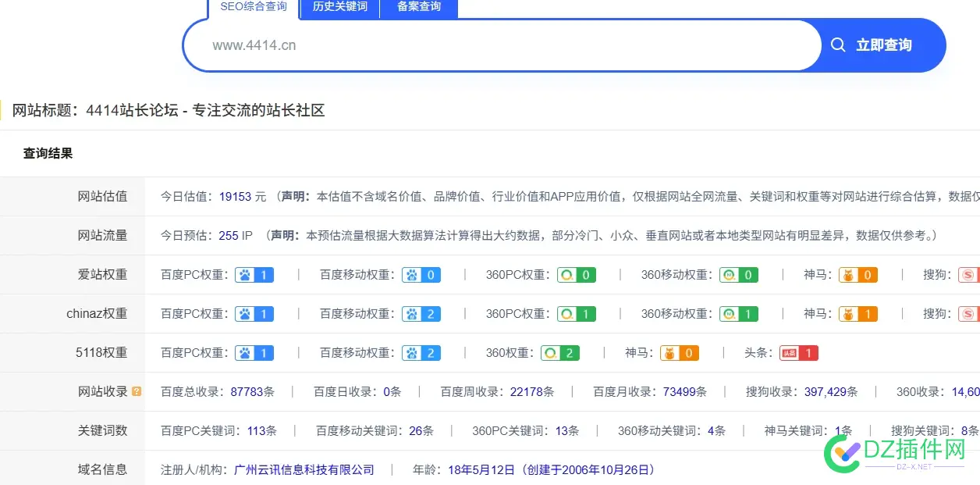Image resolution: width=980 pixels, height=485 pixels.
Task: Open 百度日收录 count 0条
Action: (392, 392)
